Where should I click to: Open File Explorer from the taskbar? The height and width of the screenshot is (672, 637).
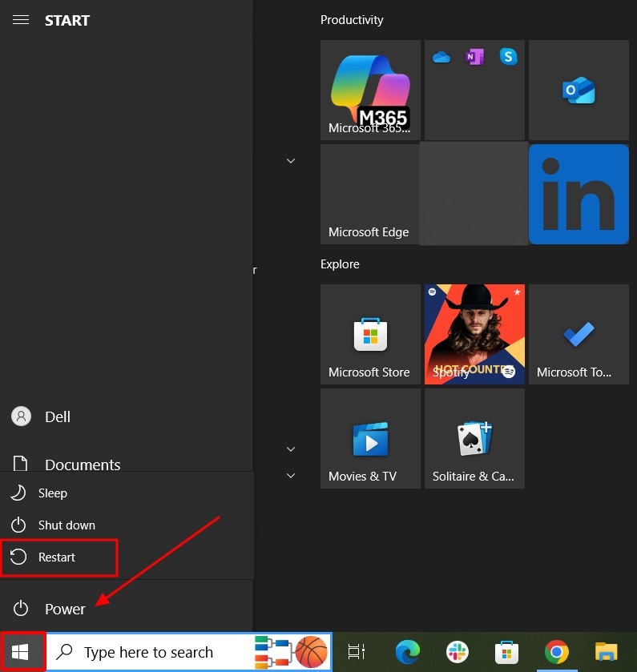point(606,652)
